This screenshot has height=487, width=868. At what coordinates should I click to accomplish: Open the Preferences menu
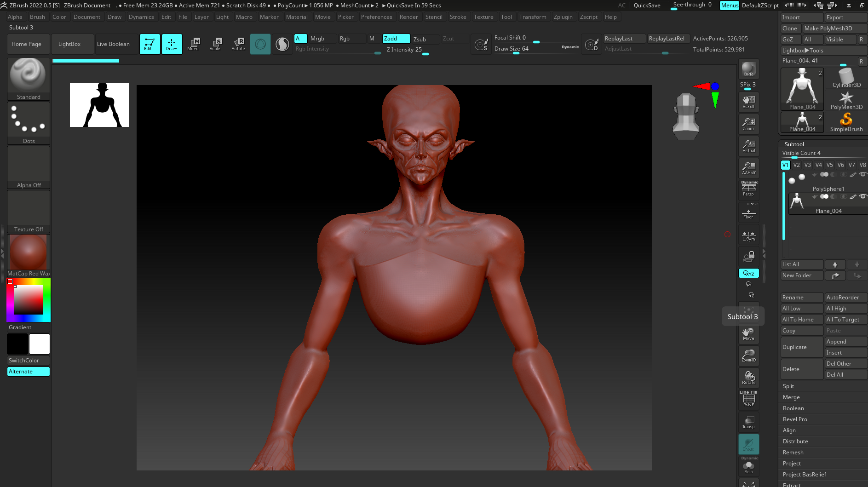(x=376, y=17)
